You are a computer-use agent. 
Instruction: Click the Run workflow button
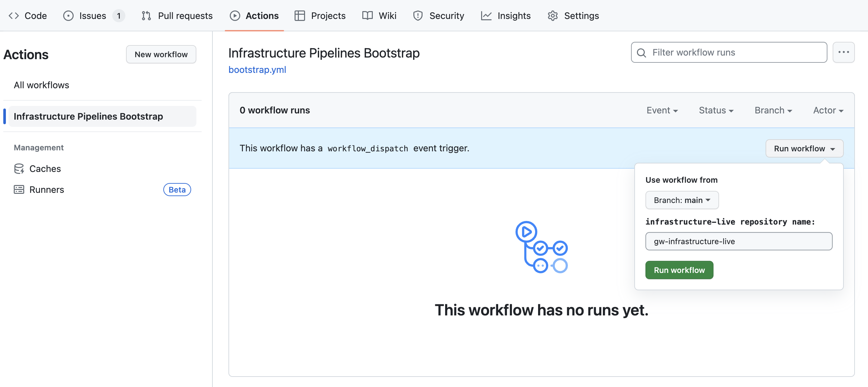(680, 270)
